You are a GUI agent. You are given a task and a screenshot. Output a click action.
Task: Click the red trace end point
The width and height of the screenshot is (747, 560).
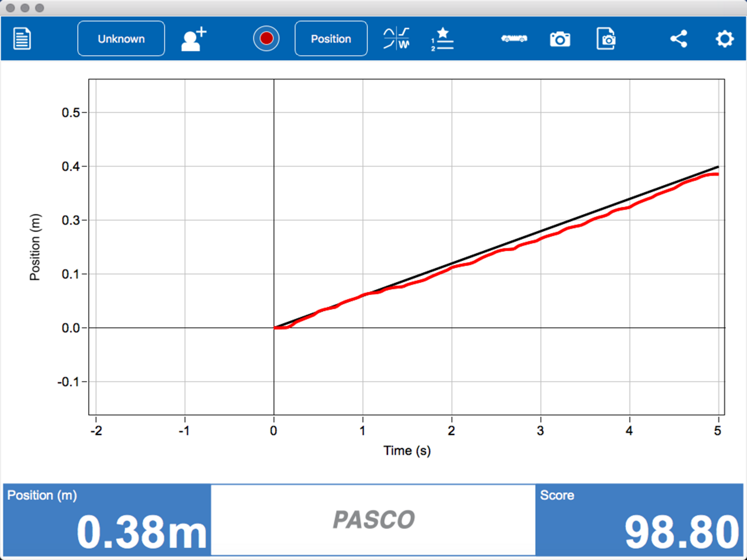tap(717, 174)
